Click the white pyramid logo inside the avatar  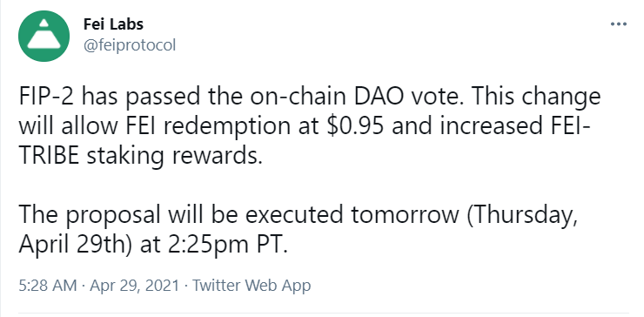[x=44, y=35]
